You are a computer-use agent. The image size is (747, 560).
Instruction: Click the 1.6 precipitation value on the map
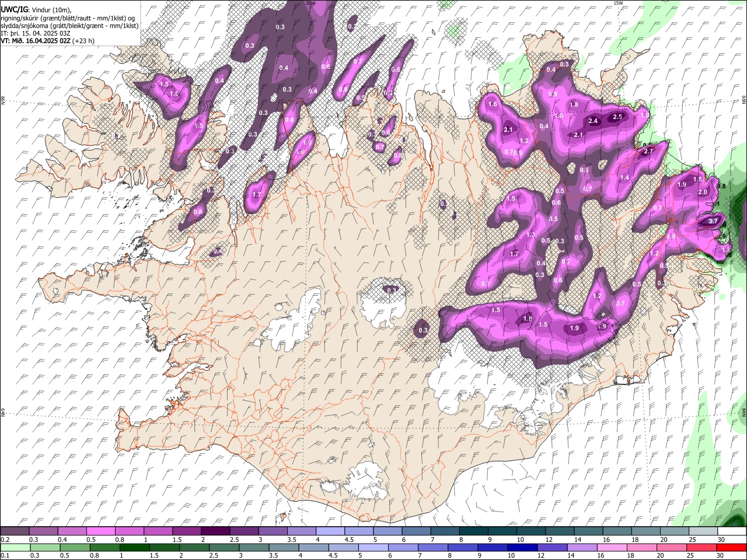tap(493, 104)
